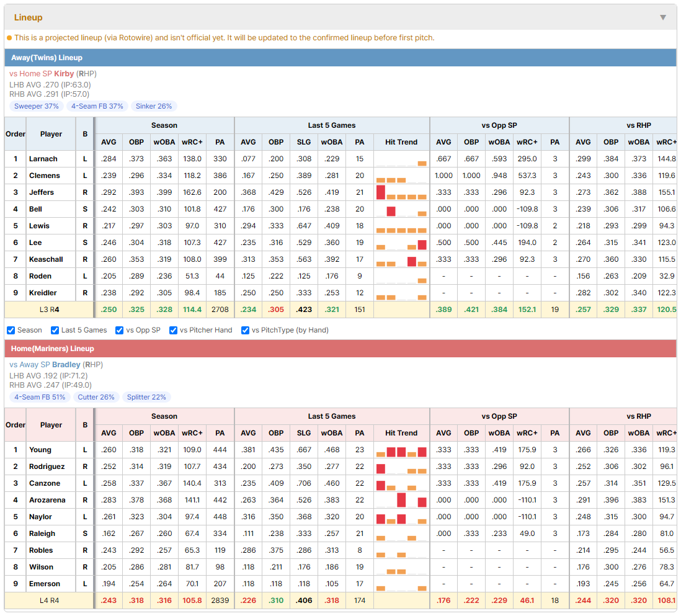
Task: Click Clemens in Twins lineup
Action: pyautogui.click(x=44, y=176)
